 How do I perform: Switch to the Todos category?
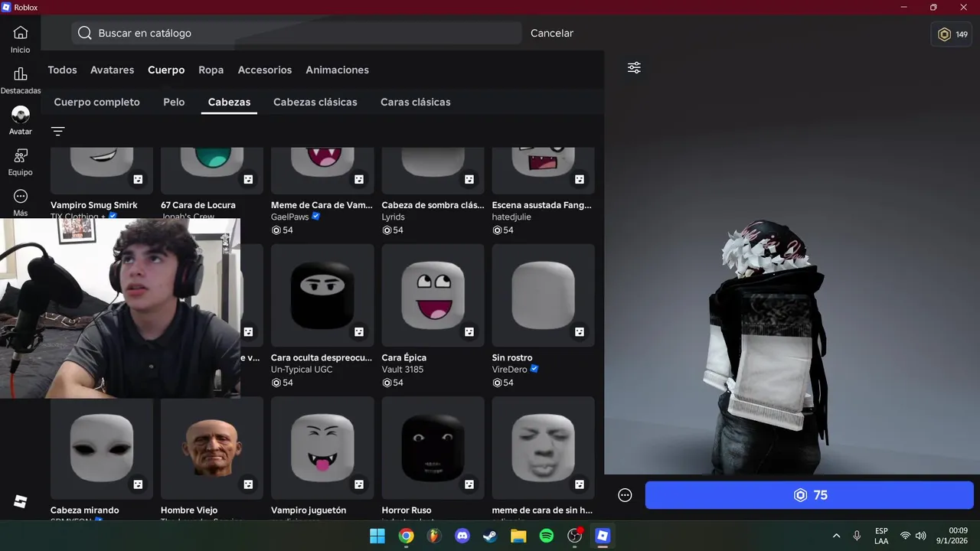62,70
